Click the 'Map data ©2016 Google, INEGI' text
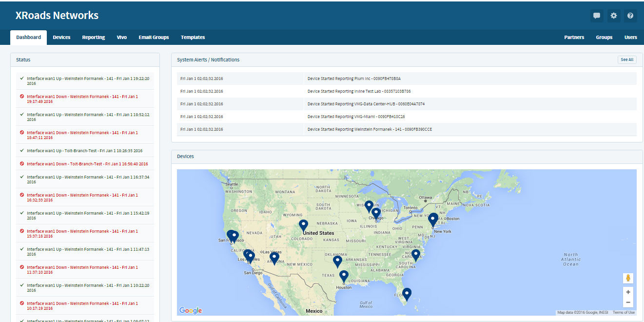The image size is (644, 322). [x=583, y=313]
